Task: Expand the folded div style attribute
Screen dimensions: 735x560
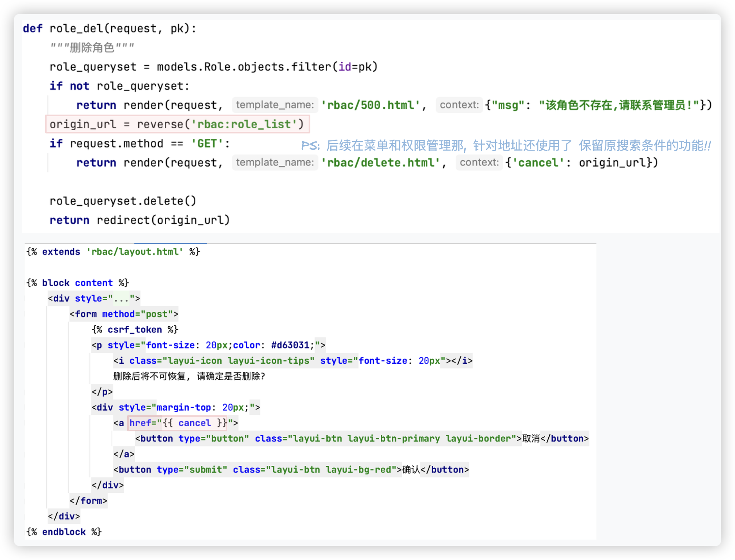Action: pos(121,299)
